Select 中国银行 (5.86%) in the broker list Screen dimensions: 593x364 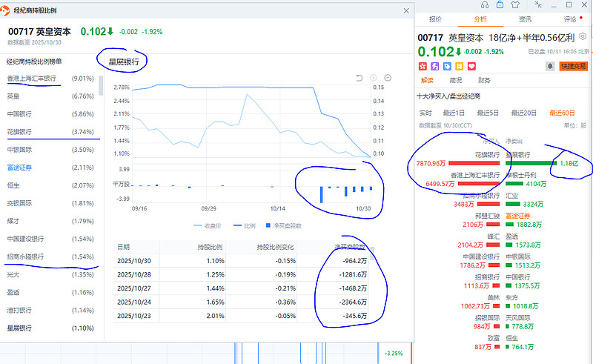[50, 114]
